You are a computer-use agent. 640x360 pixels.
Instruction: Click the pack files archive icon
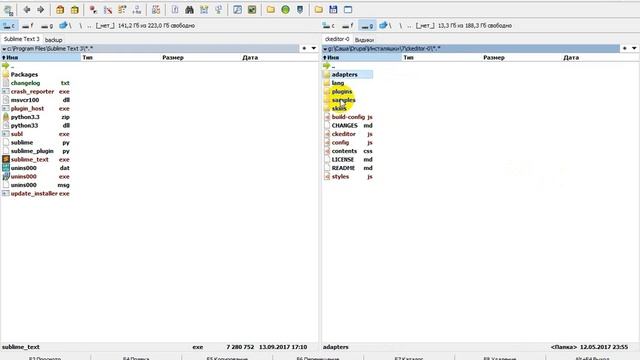point(60,10)
